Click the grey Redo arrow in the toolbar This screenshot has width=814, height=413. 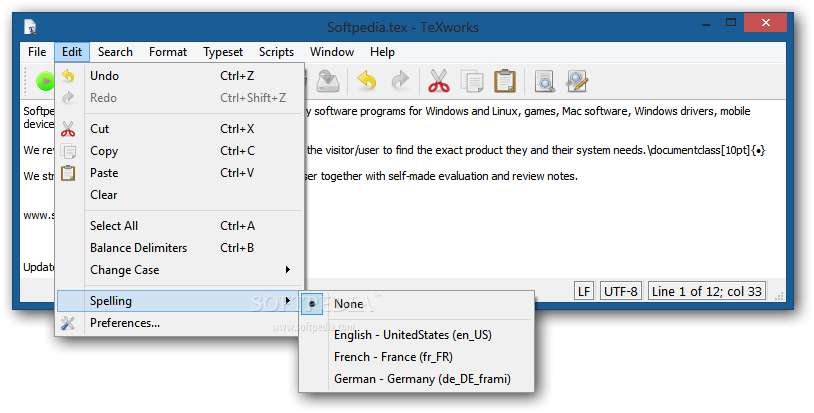400,81
